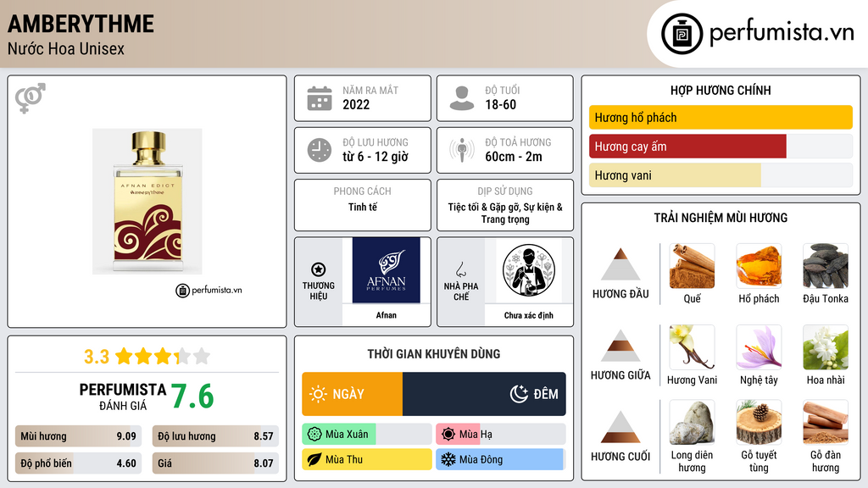
Task: Click the 'Tiệc tối & Gặp gỡ' occasion text
Action: [x=484, y=207]
